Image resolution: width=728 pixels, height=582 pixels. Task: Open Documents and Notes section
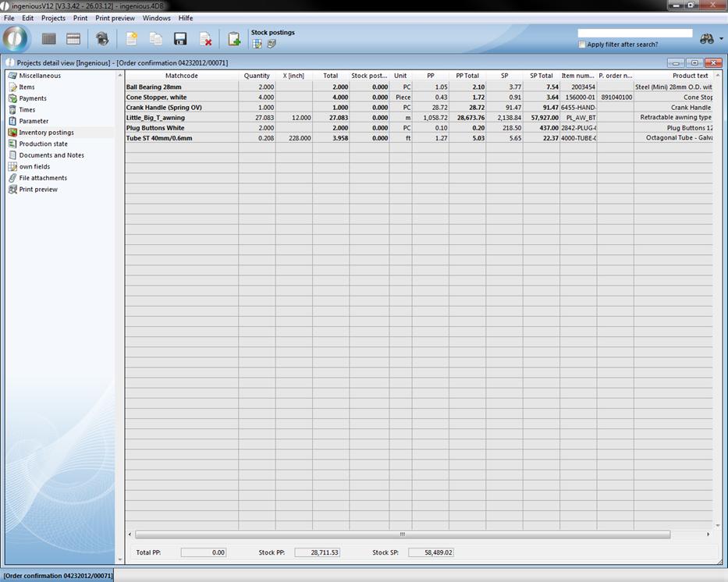point(51,155)
